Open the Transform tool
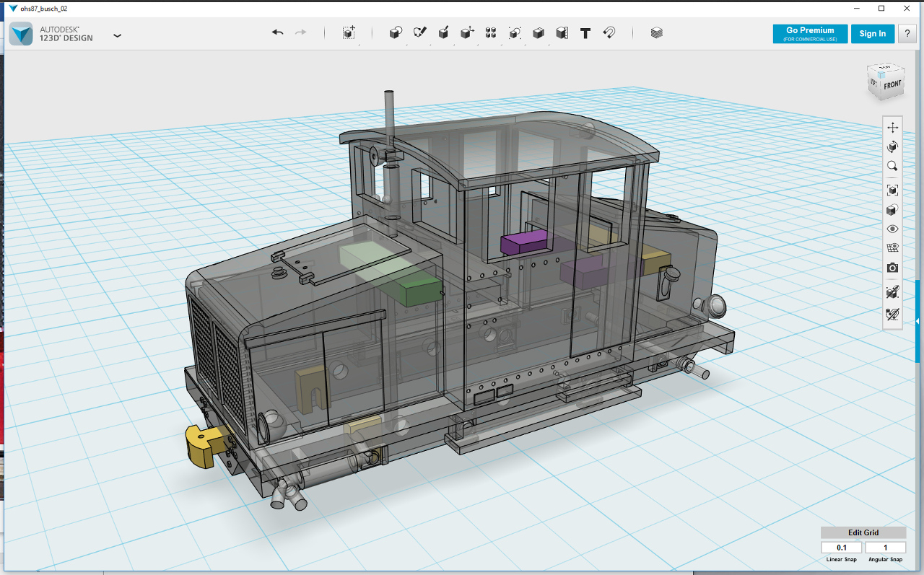Image resolution: width=924 pixels, height=575 pixels. [x=349, y=32]
